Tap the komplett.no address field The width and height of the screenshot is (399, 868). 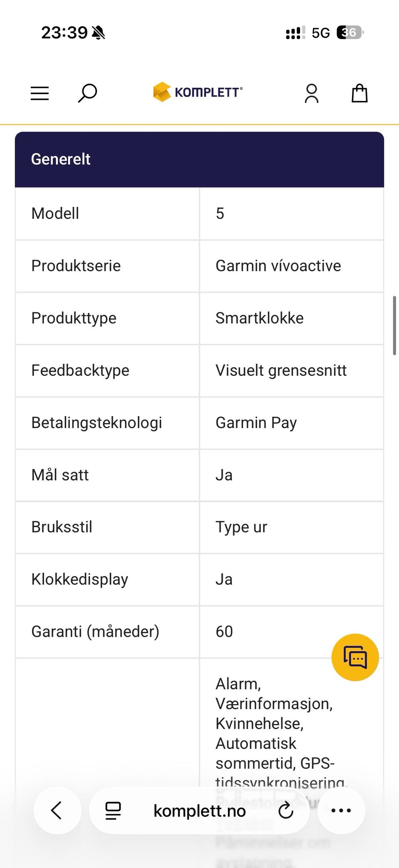(x=199, y=811)
